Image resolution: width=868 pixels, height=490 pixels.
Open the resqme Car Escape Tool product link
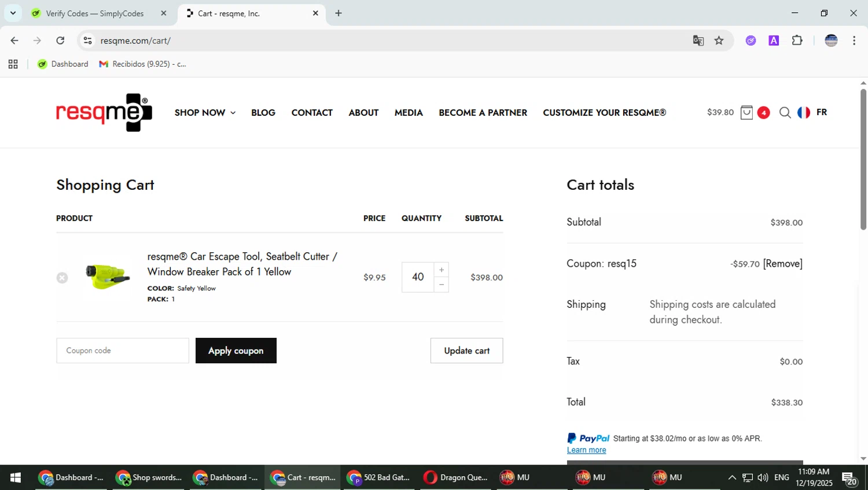click(x=242, y=264)
